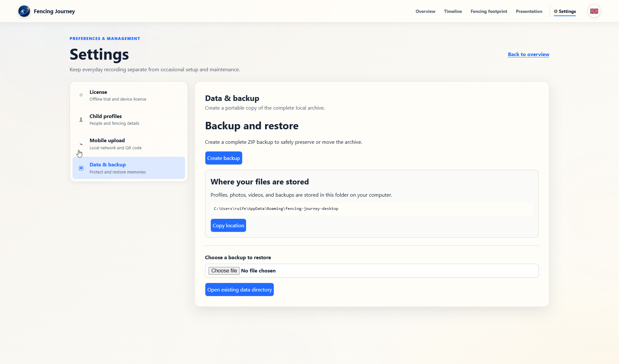The height and width of the screenshot is (364, 619).
Task: Click the diamond icon beside License
Action: 81,95
